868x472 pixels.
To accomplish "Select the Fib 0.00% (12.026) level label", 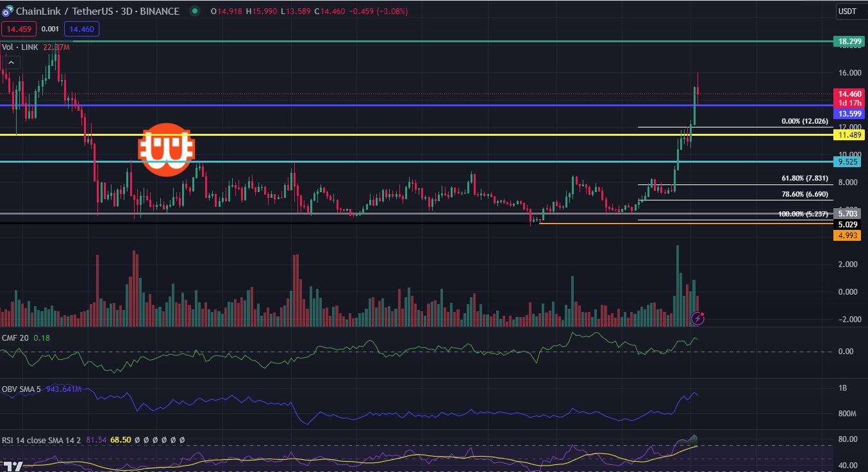I will click(x=805, y=121).
